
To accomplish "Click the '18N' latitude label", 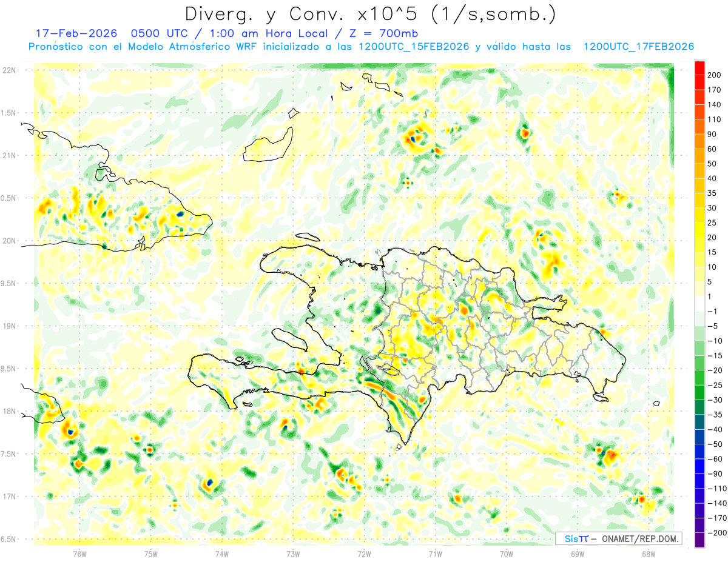I will 9,411.
